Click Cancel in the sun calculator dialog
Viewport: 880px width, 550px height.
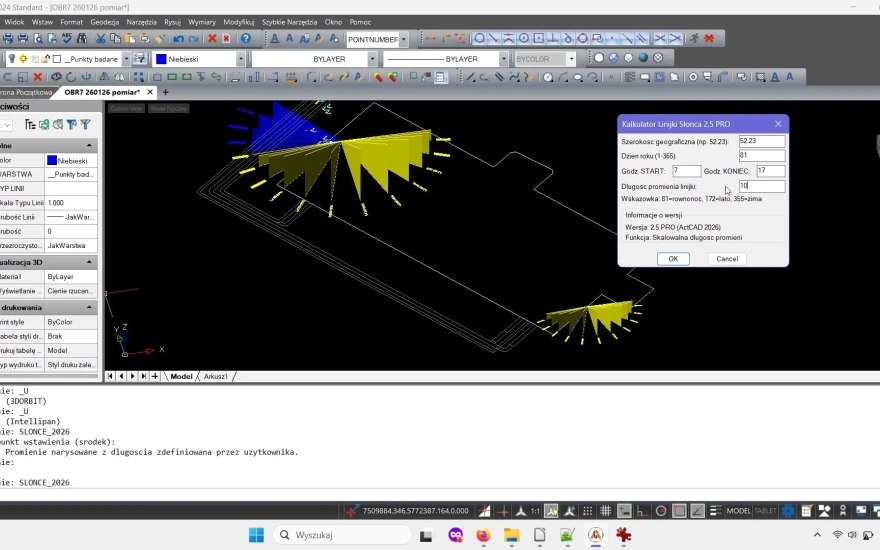tap(727, 259)
